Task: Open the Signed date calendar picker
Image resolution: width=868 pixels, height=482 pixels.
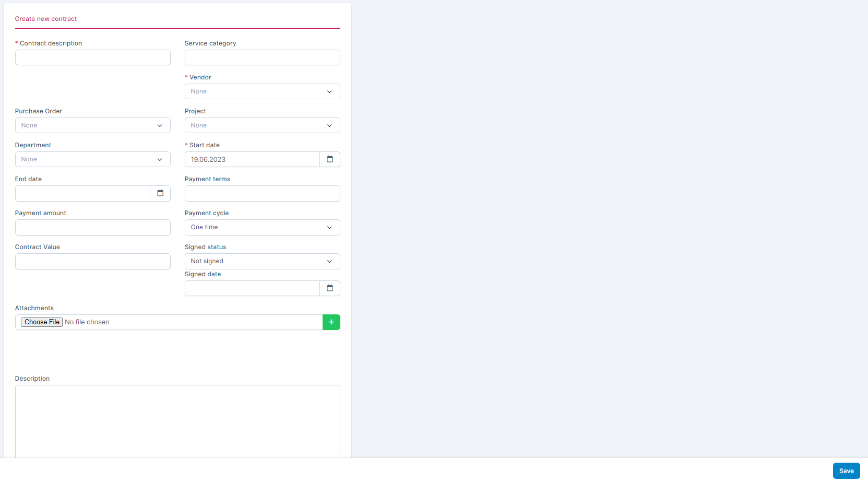Action: pyautogui.click(x=329, y=288)
